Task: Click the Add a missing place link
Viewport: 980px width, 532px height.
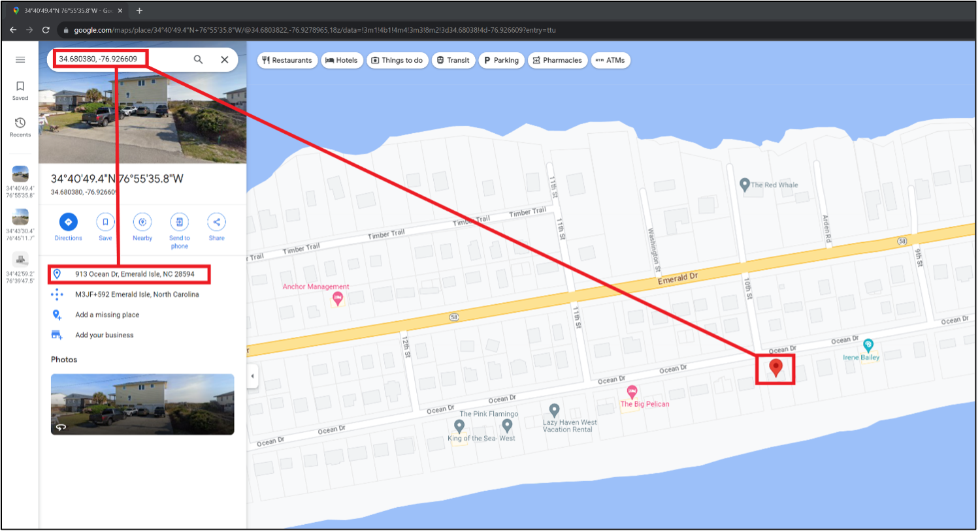Action: point(107,315)
